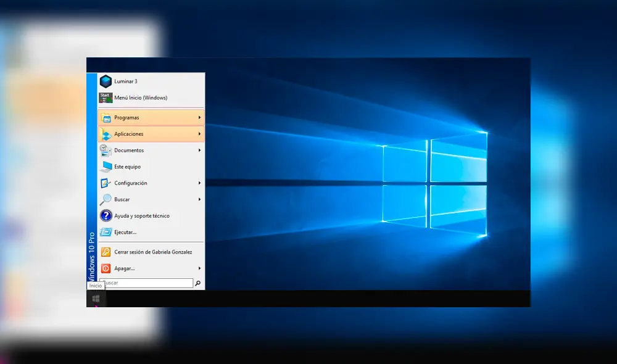Expand the Configuración submenu arrow

201,183
